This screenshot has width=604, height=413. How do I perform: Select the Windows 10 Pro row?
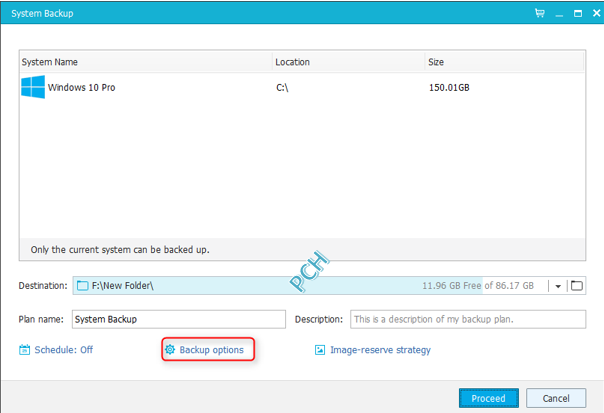coord(302,87)
